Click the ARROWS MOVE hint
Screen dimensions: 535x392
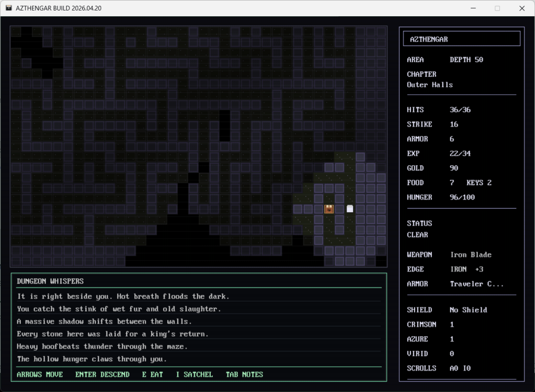click(x=40, y=374)
